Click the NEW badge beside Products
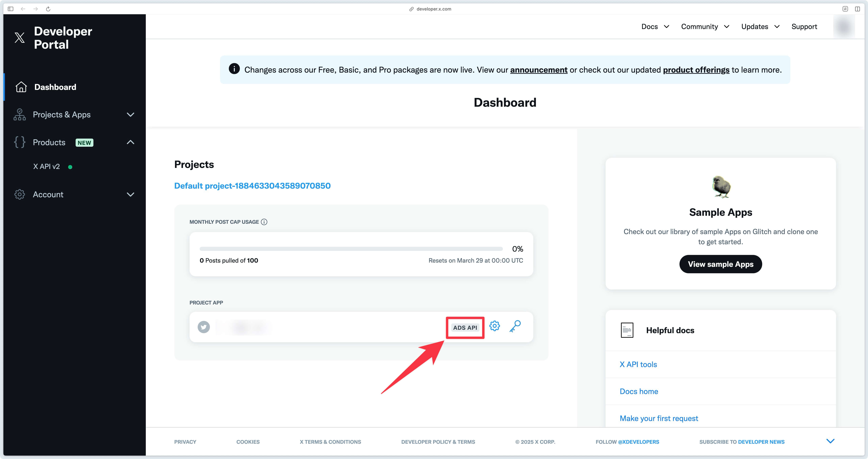Image resolution: width=868 pixels, height=459 pixels. (84, 143)
